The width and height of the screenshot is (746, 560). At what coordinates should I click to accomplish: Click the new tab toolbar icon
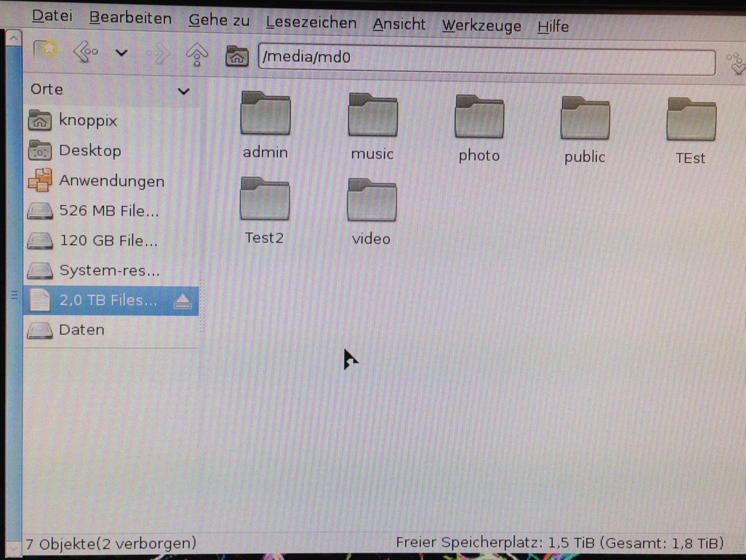click(x=45, y=50)
